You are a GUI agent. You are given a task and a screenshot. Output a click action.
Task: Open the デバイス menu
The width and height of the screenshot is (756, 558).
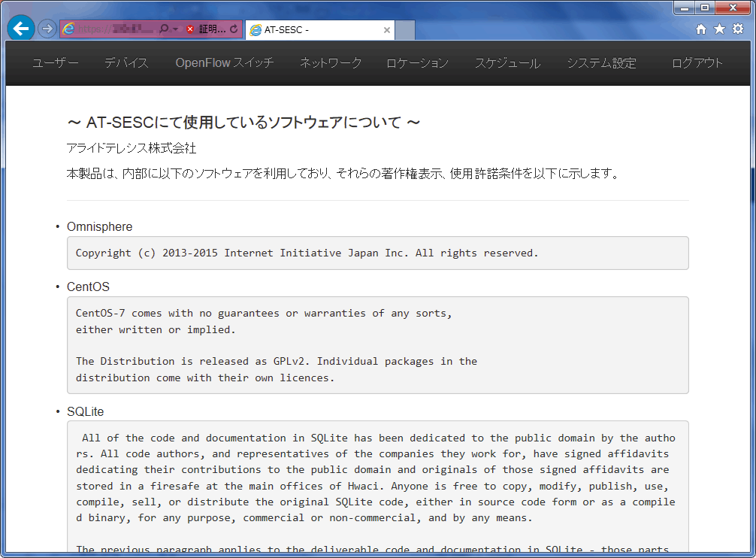[x=126, y=63]
